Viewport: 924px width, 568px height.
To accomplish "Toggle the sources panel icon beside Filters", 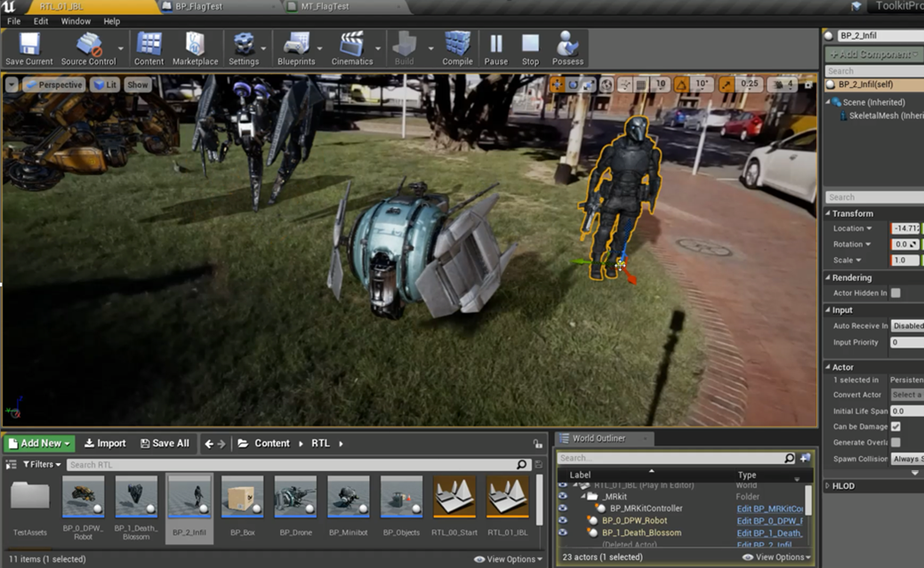I will pyautogui.click(x=11, y=464).
